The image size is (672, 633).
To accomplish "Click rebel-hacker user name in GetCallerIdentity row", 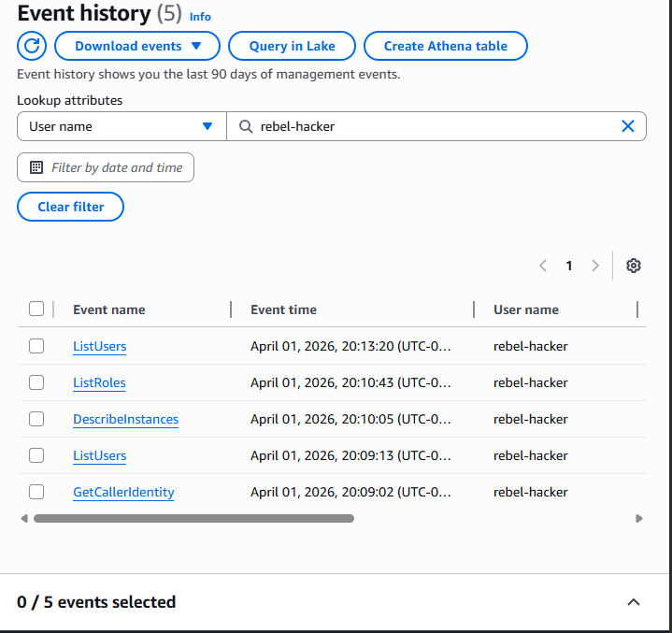I will point(531,492).
